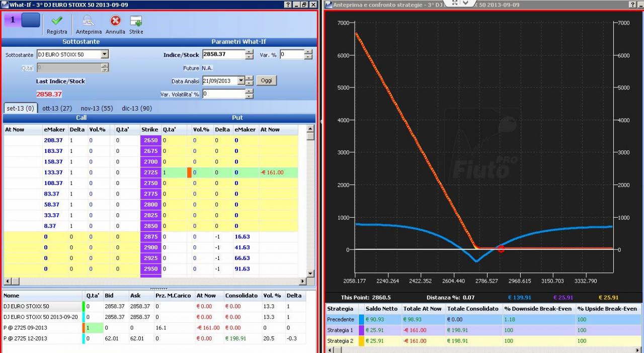Switch to the dic-13 (90) tab
Image resolution: width=644 pixels, height=353 pixels.
coord(136,108)
